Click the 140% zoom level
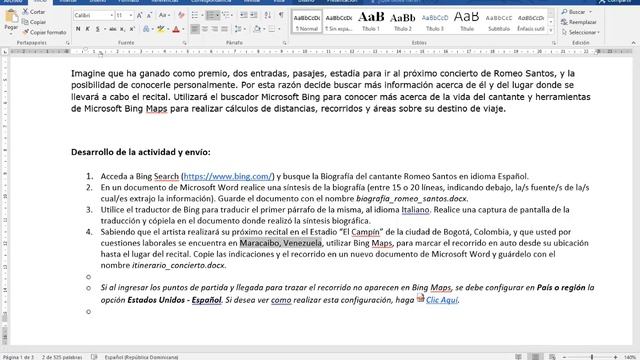Screen dimensions: 640x360 (630, 357)
